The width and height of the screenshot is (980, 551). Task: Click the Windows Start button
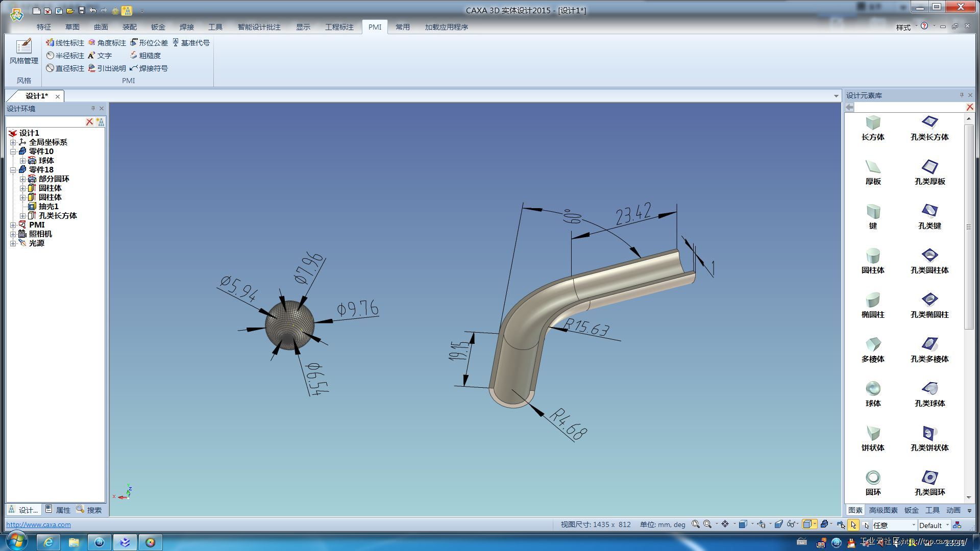[16, 541]
